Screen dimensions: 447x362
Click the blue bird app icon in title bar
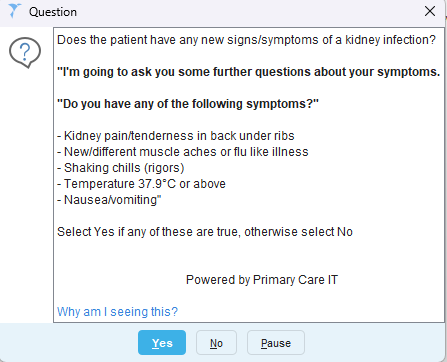tap(15, 11)
